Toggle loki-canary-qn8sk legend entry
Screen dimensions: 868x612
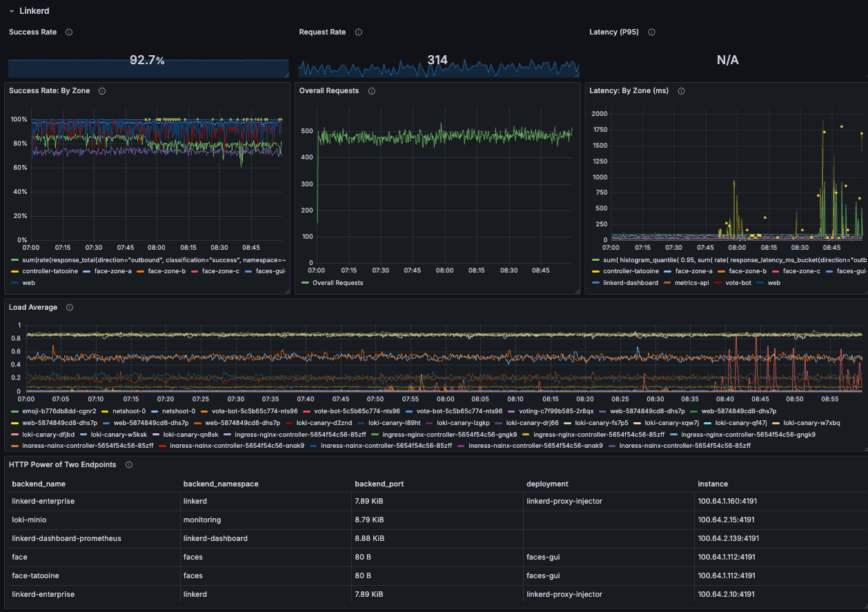[191, 435]
